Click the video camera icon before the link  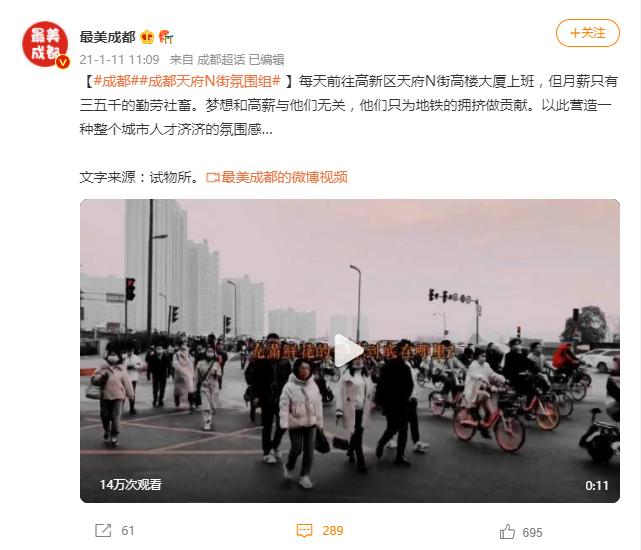(x=213, y=177)
